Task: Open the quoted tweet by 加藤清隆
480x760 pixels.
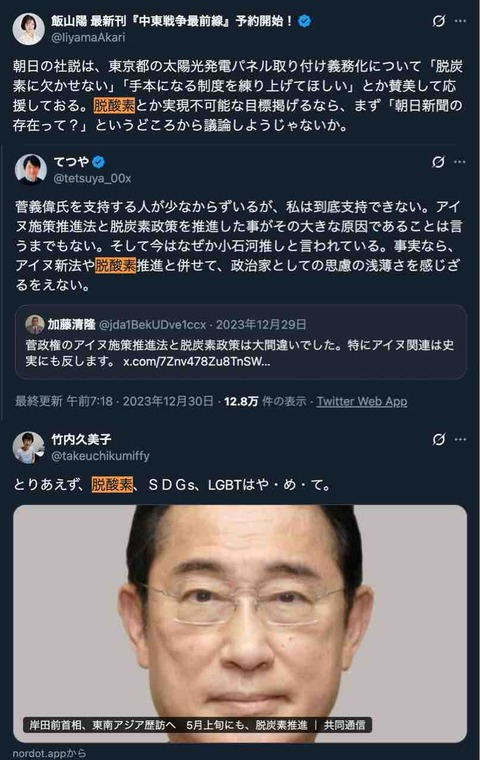Action: tap(240, 342)
